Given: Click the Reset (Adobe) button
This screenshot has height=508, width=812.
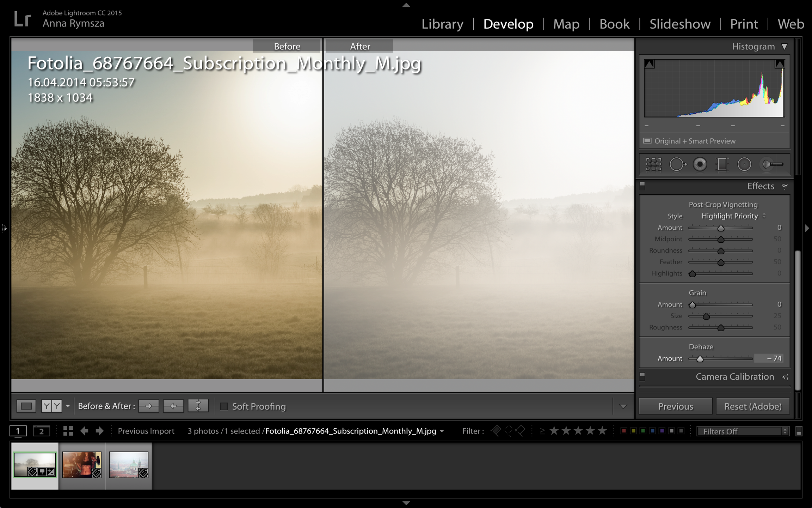Looking at the screenshot, I should [753, 406].
